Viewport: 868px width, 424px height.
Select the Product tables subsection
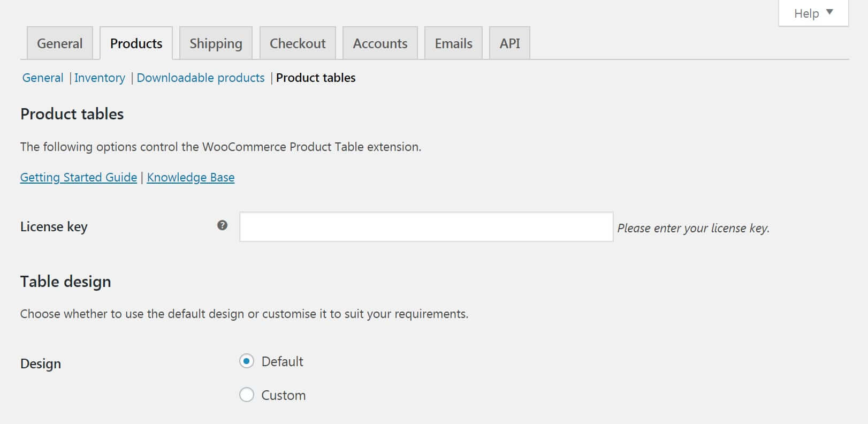coord(315,78)
